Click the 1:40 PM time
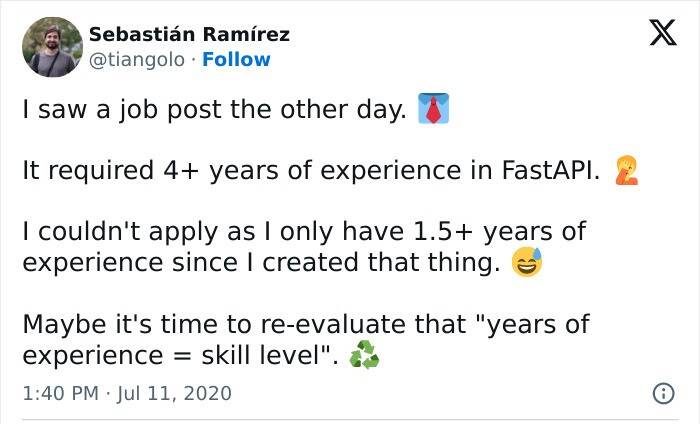Viewport: 700px width, 424px height. click(59, 394)
